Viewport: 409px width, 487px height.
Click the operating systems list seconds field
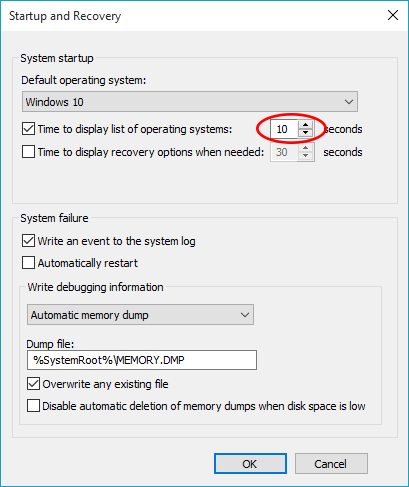(x=284, y=129)
